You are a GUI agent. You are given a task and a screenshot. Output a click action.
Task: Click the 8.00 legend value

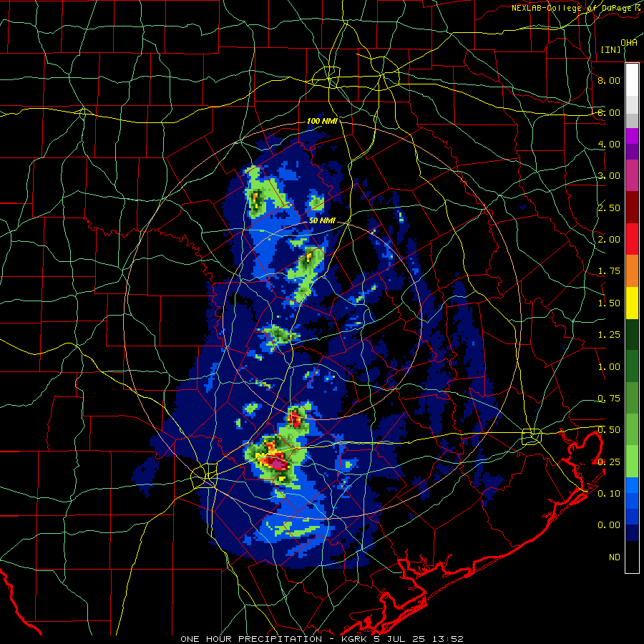(x=609, y=80)
